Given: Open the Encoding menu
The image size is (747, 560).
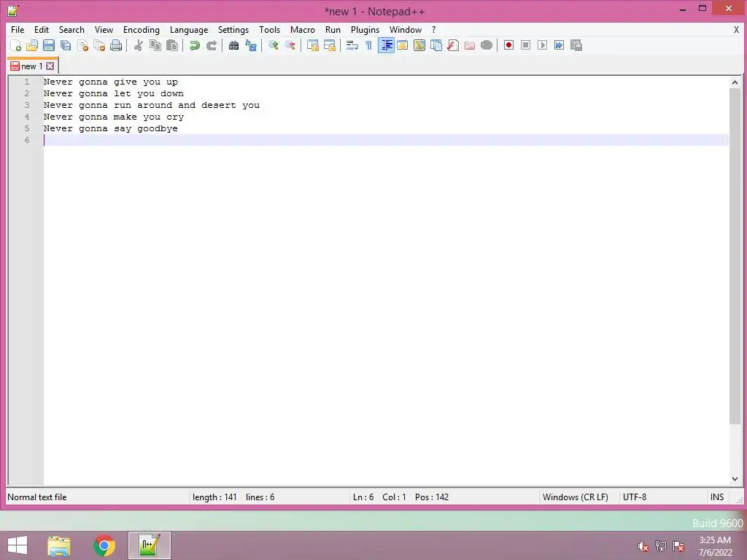Looking at the screenshot, I should (141, 29).
